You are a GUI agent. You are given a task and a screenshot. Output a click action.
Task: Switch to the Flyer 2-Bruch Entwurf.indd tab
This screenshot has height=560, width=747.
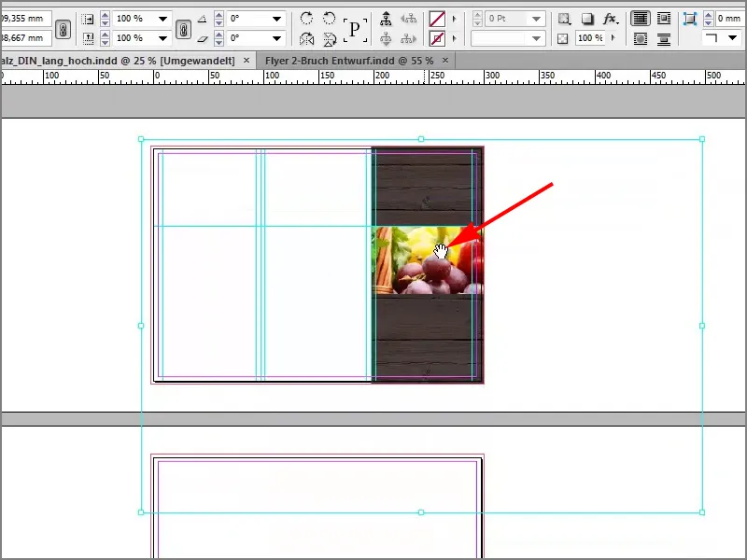coord(349,61)
